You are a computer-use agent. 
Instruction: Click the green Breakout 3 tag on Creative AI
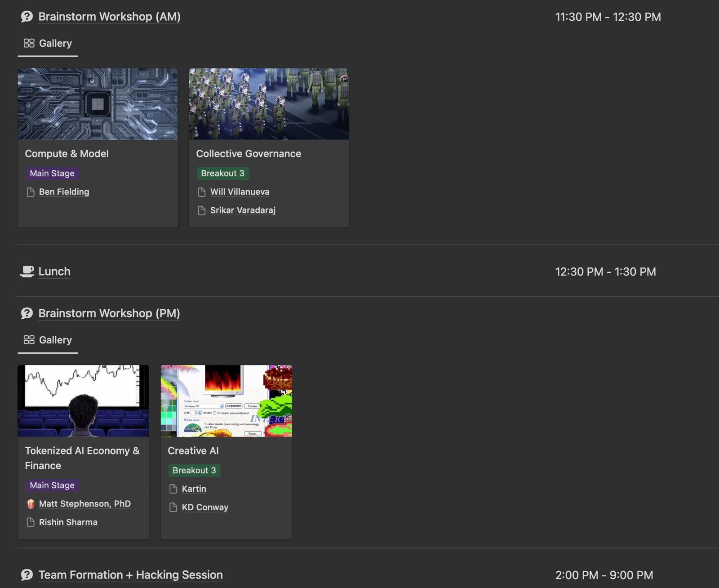tap(194, 471)
